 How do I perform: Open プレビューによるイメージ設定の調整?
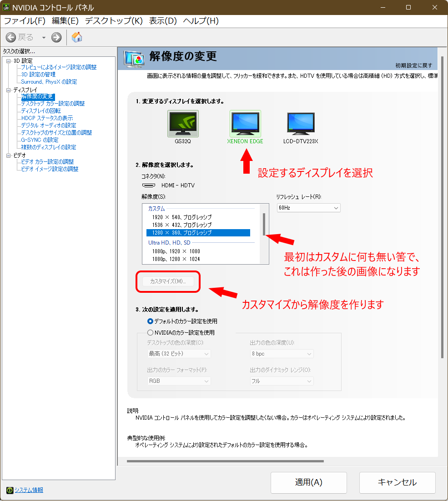(59, 67)
